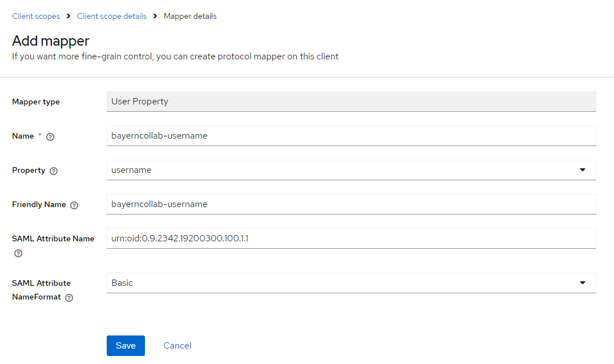Open the Friendly Name help tooltip icon
Image resolution: width=614 pixels, height=364 pixels.
coord(74,205)
